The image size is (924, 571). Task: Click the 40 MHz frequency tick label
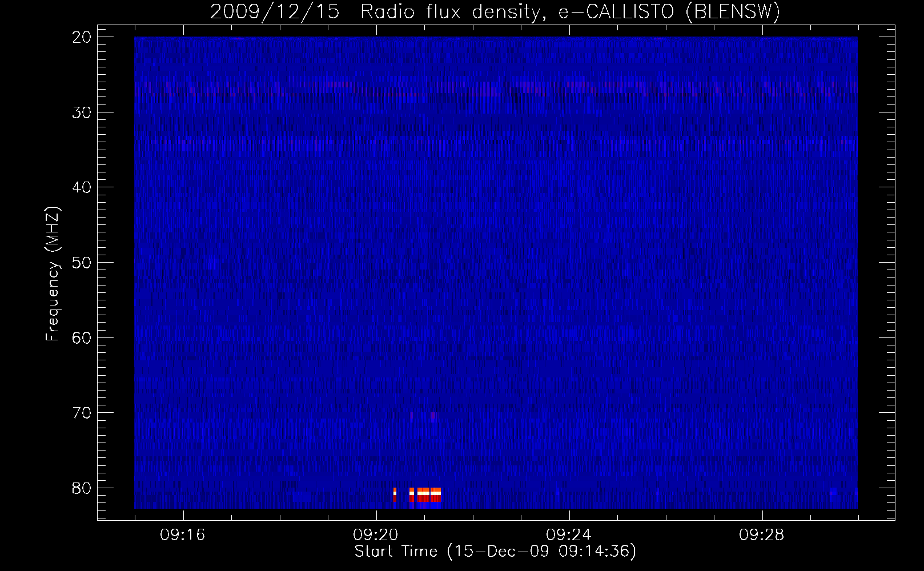pos(82,187)
